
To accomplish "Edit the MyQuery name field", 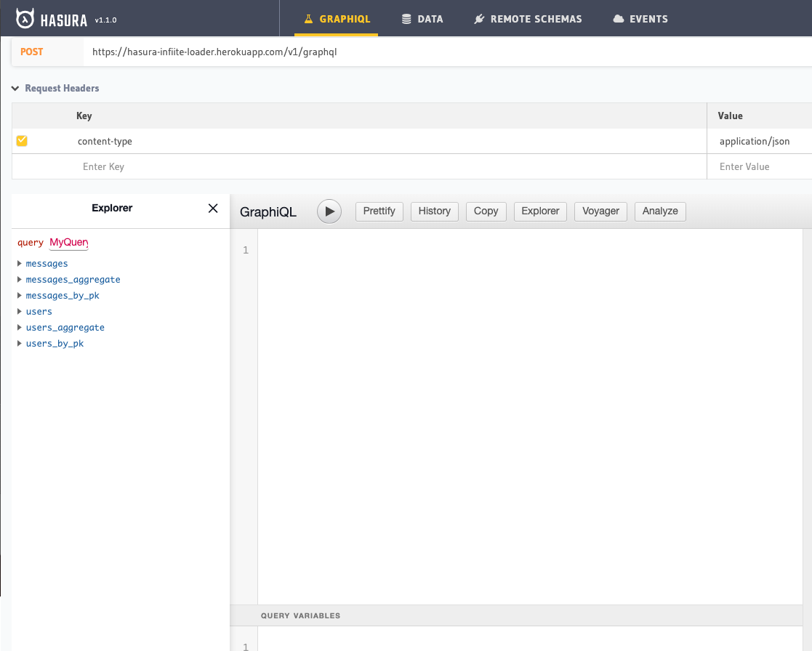I will point(68,243).
